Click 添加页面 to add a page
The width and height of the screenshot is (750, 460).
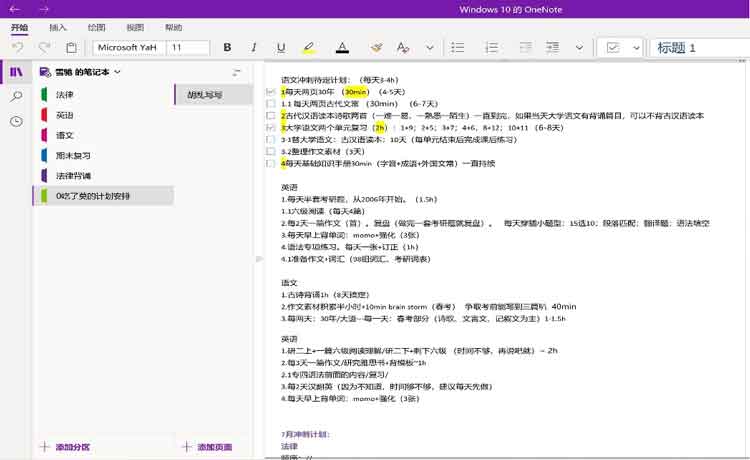[207, 447]
